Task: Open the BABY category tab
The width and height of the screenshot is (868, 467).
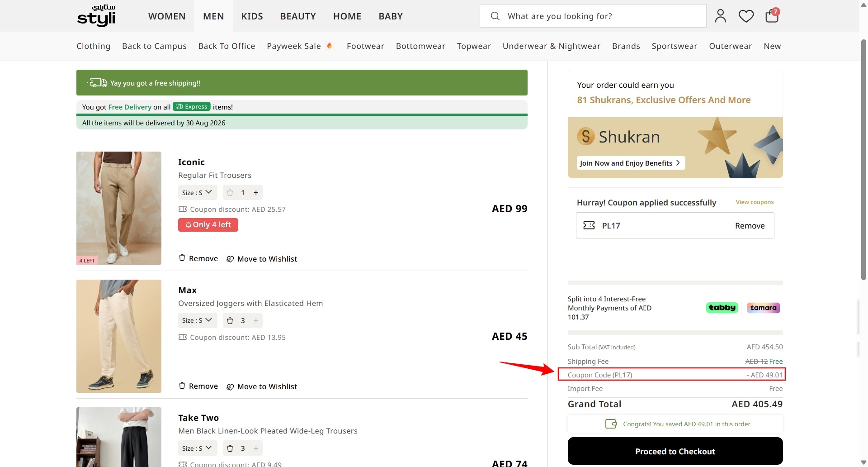Action: (x=391, y=16)
